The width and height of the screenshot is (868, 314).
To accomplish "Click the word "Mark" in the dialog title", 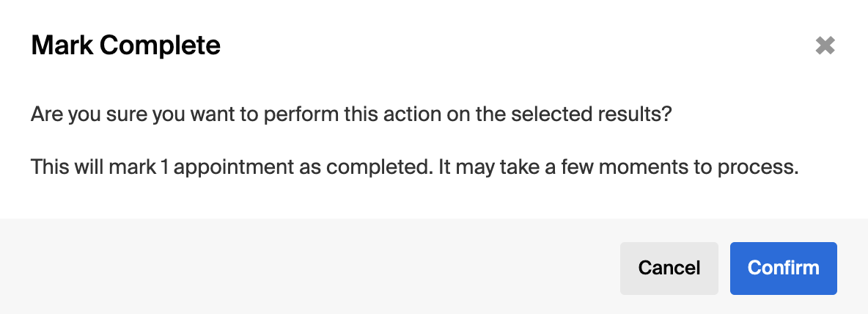I will pos(62,46).
